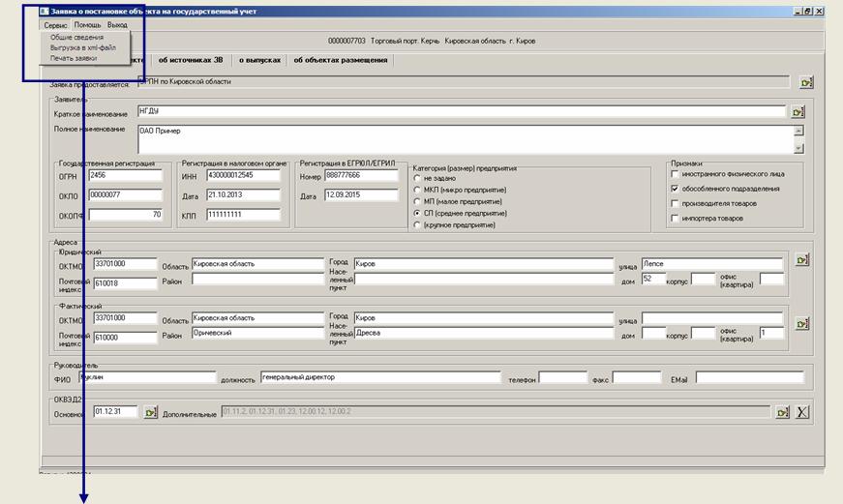Click the lookup icon next to 'Краткое наименование'
This screenshot has width=843, height=504.
tap(798, 112)
